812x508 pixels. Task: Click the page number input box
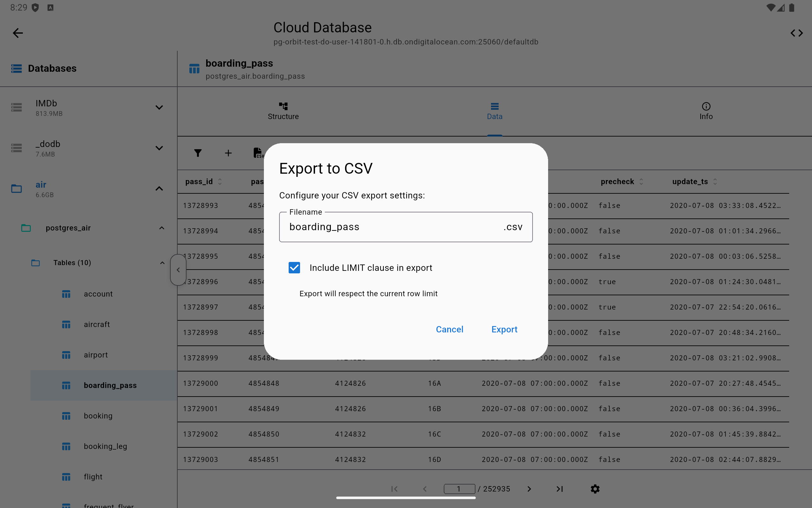tap(459, 489)
